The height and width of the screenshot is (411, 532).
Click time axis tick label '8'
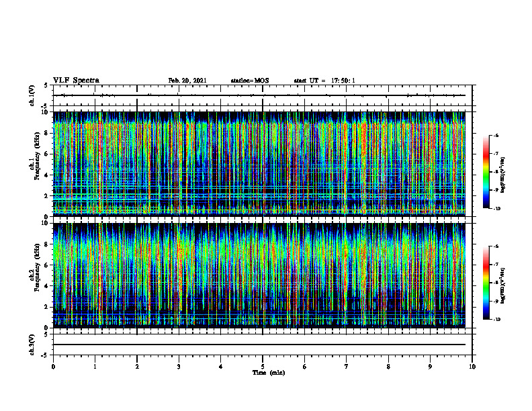pos(388,367)
